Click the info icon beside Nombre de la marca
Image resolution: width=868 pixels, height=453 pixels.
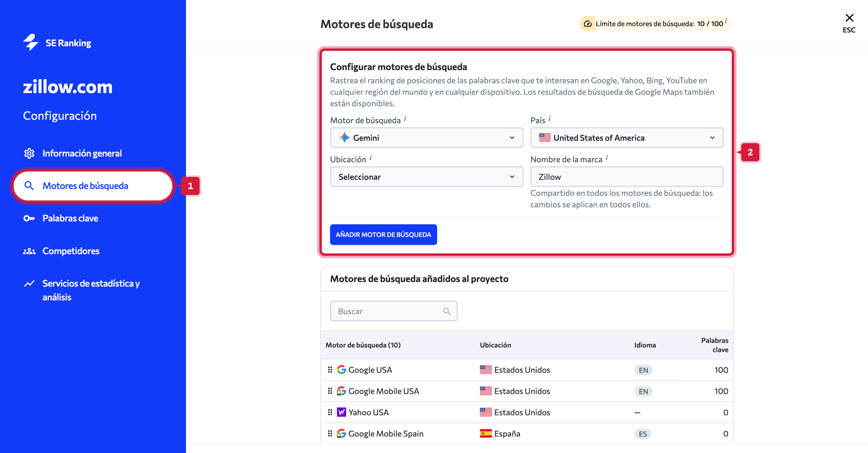pyautogui.click(x=607, y=158)
